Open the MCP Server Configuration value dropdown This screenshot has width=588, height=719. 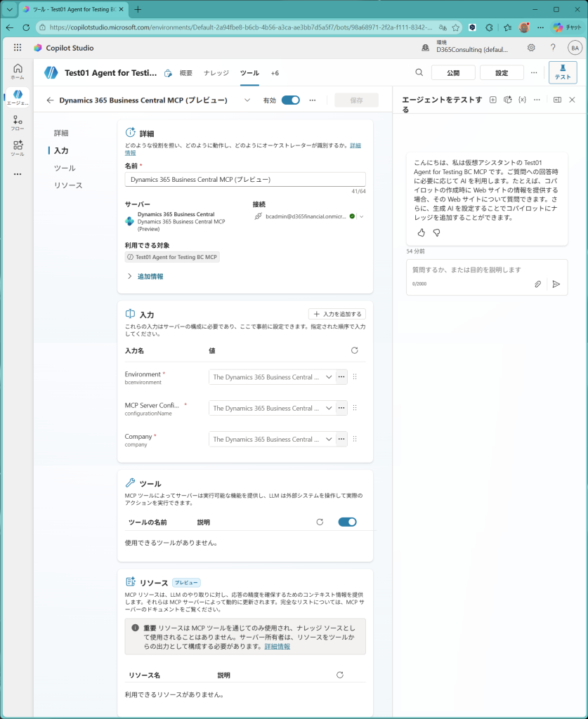pyautogui.click(x=329, y=408)
